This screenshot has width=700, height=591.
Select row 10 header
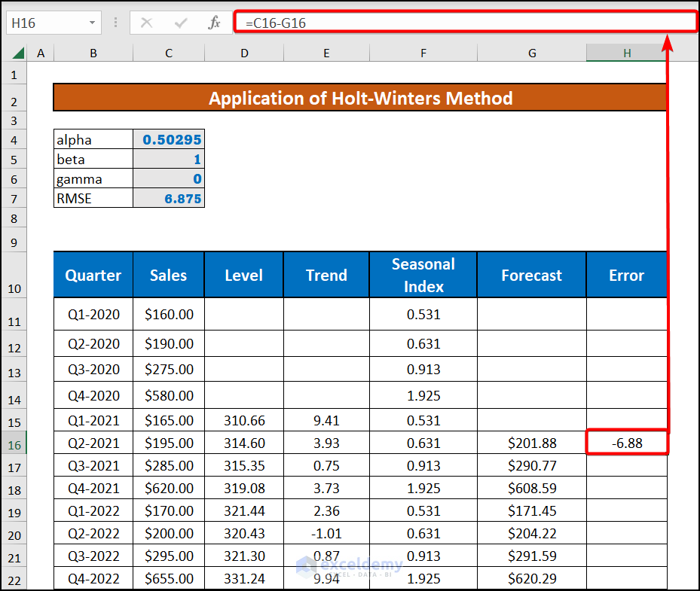(14, 288)
